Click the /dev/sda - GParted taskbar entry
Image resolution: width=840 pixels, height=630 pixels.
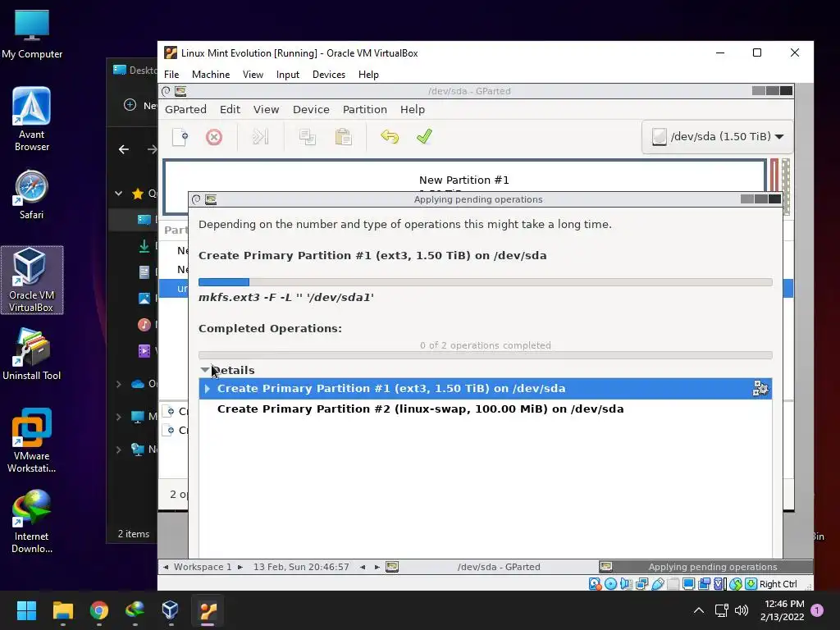coord(491,567)
